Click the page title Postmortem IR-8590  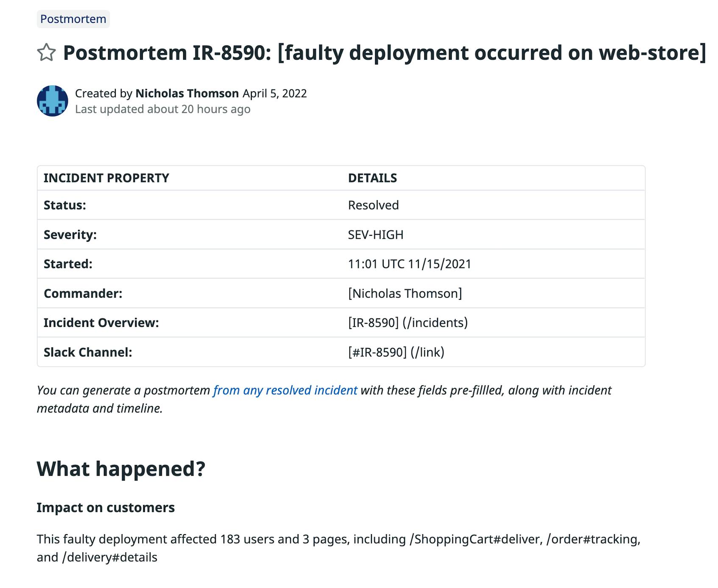pos(385,53)
